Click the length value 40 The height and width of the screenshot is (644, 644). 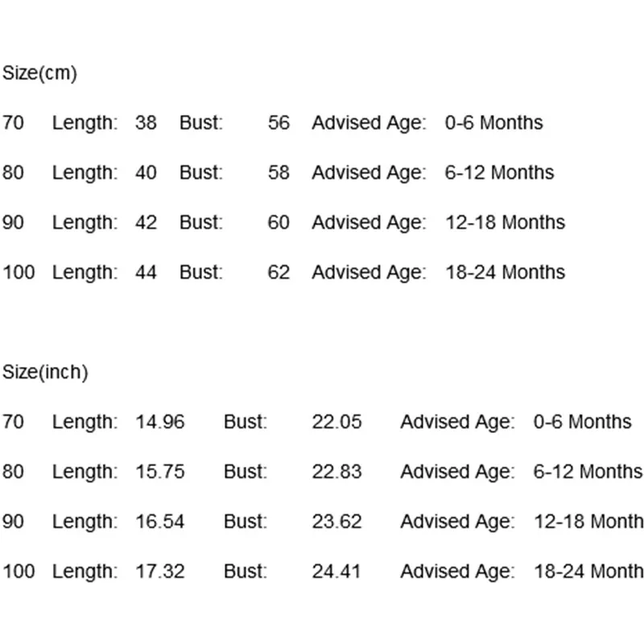tap(146, 173)
